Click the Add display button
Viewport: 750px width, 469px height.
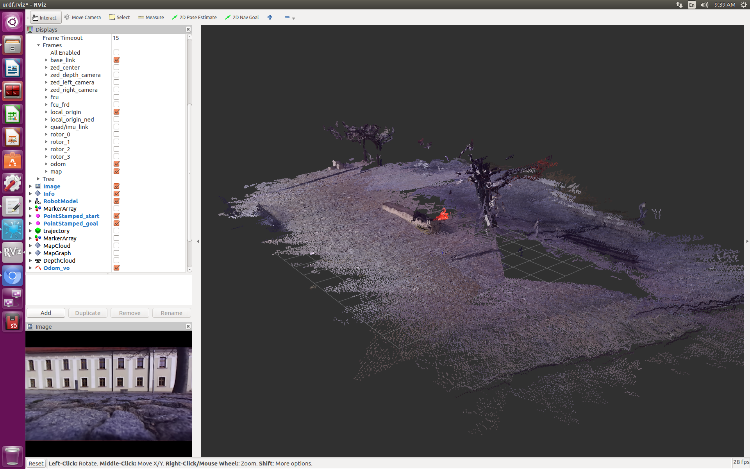pos(46,313)
